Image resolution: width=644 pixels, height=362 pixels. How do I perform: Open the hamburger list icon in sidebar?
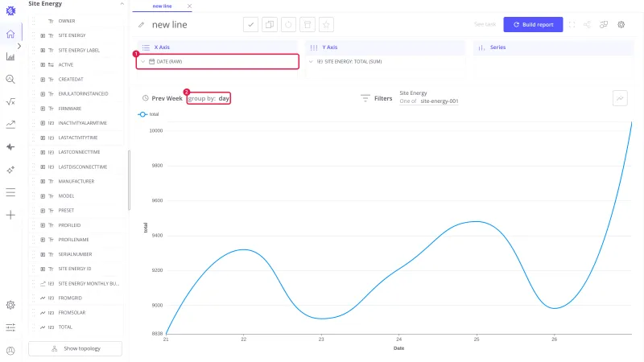pos(10,192)
